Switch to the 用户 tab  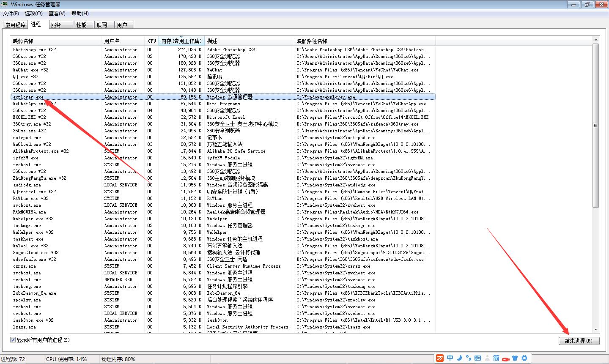tap(125, 25)
